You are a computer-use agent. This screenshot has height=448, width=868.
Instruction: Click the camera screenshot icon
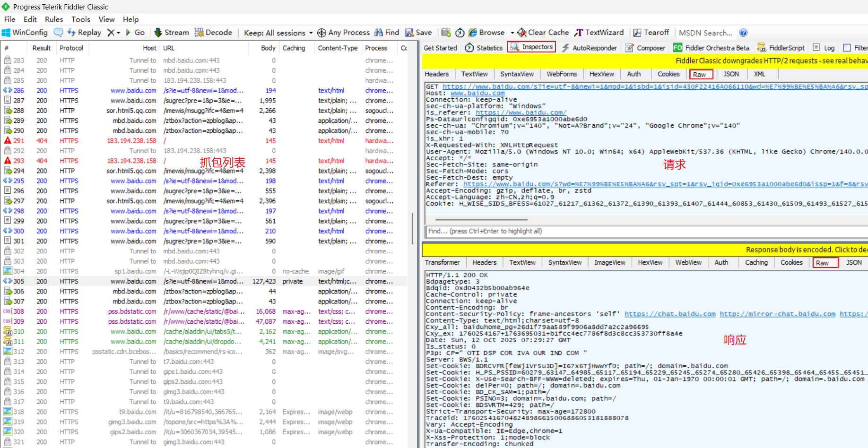click(446, 33)
